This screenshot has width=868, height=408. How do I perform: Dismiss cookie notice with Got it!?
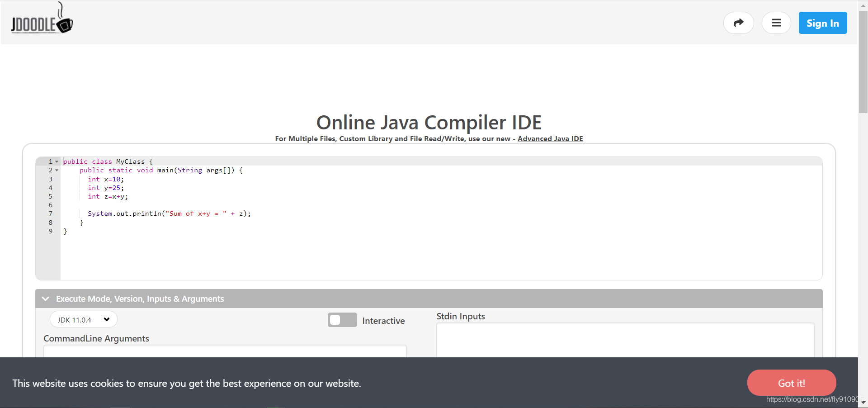point(792,383)
